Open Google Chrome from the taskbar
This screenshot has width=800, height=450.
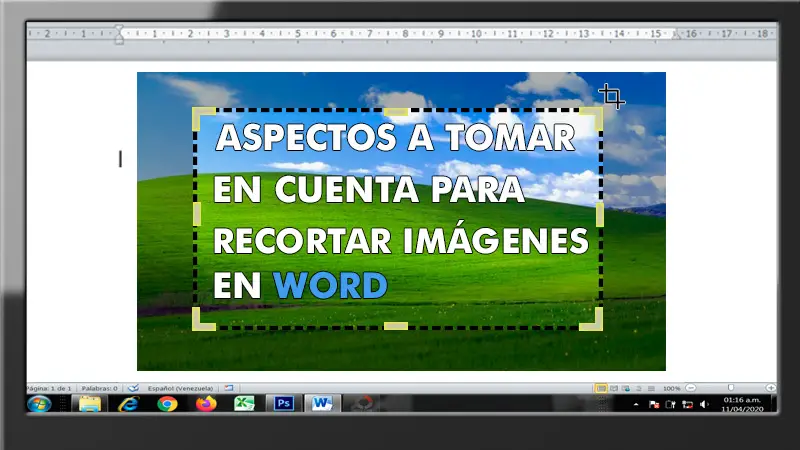[167, 404]
